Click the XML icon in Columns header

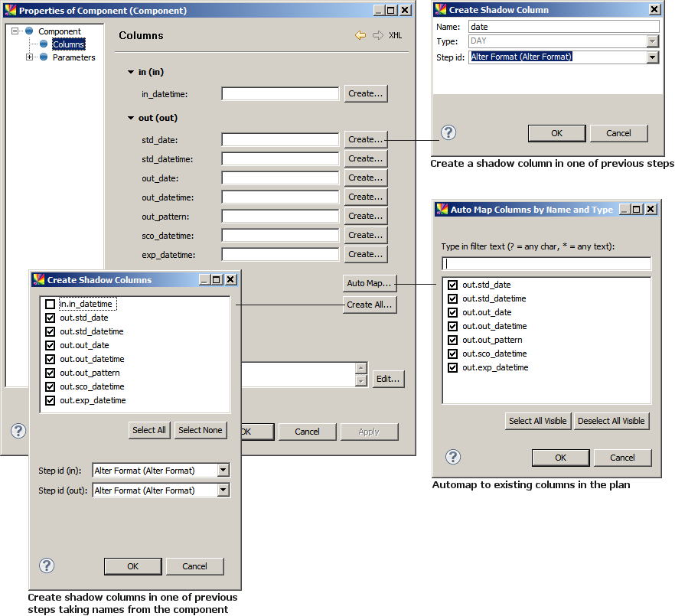[395, 35]
